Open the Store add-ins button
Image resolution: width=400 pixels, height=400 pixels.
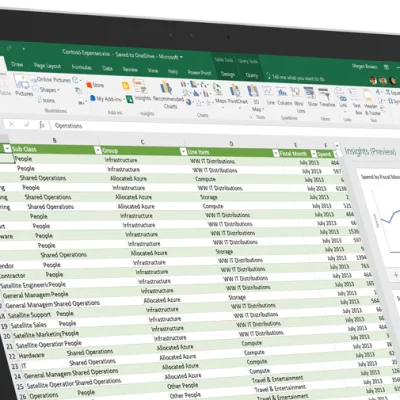point(95,85)
